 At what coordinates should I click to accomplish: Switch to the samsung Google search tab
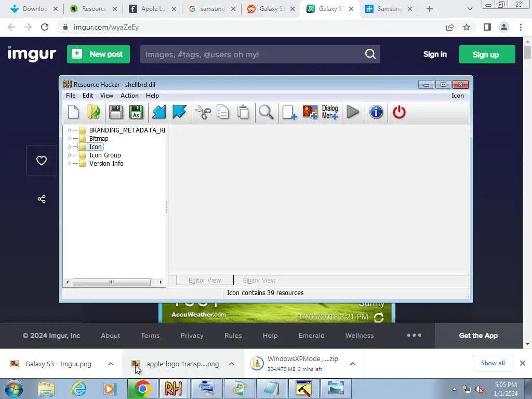pos(212,9)
